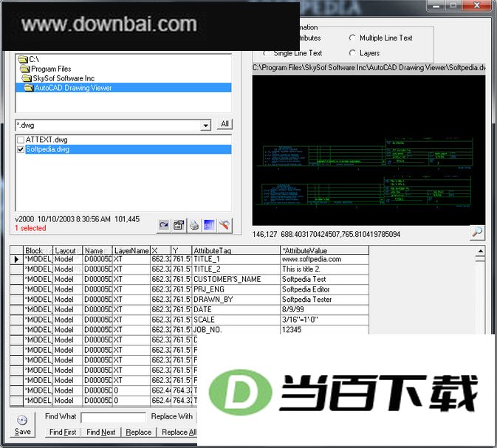The height and width of the screenshot is (448, 497).
Task: Click the PRJ_ENG tag cell
Action: (236, 289)
